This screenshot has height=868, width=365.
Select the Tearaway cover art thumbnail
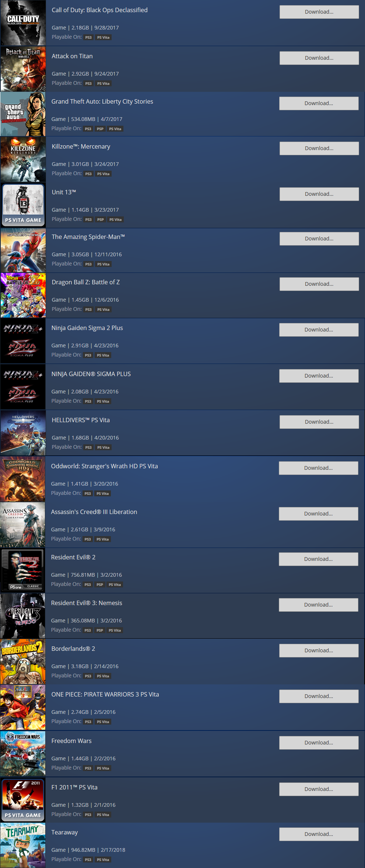point(23,845)
